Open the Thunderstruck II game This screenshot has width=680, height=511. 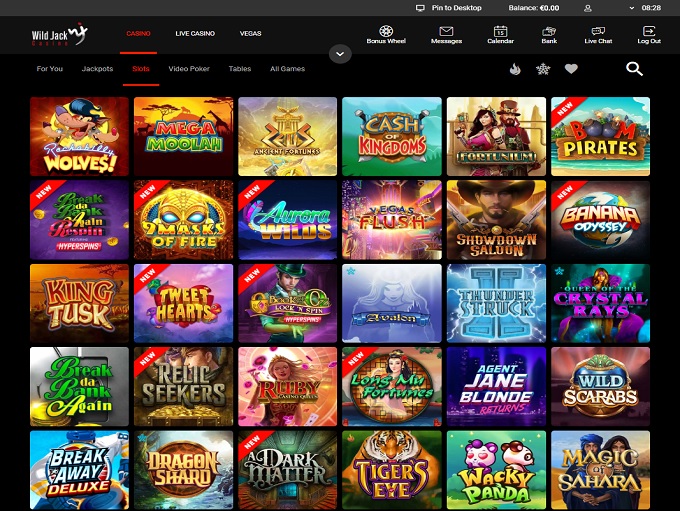point(496,303)
